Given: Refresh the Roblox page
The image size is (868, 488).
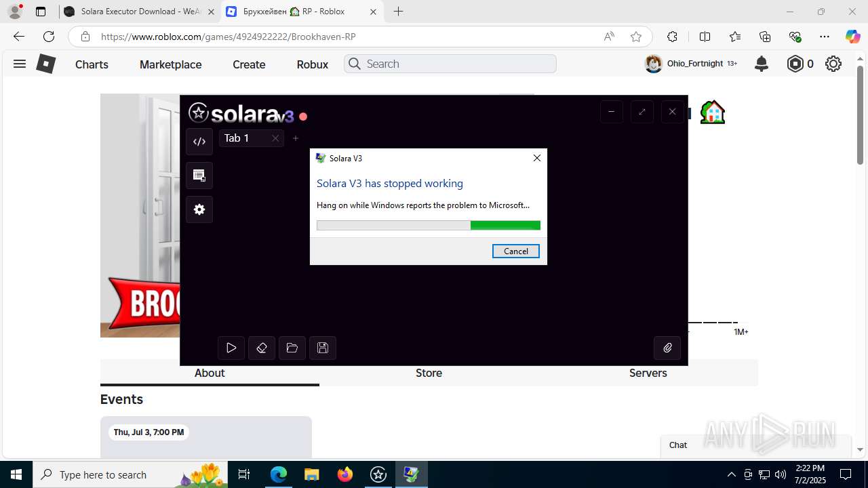Looking at the screenshot, I should coord(49,37).
